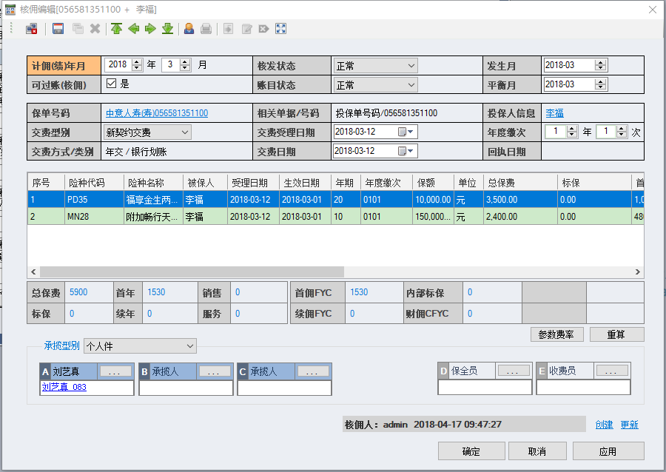
Task: Open the policy number link 中意人寿
Action: (x=156, y=113)
